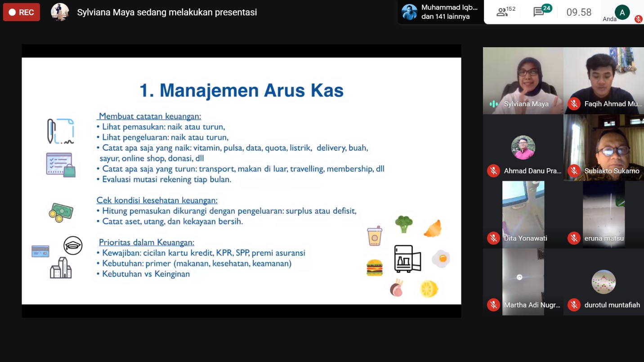Click the 'dan 141 lainnya' participants text
Viewport: 644px width, 362px height.
pyautogui.click(x=445, y=17)
